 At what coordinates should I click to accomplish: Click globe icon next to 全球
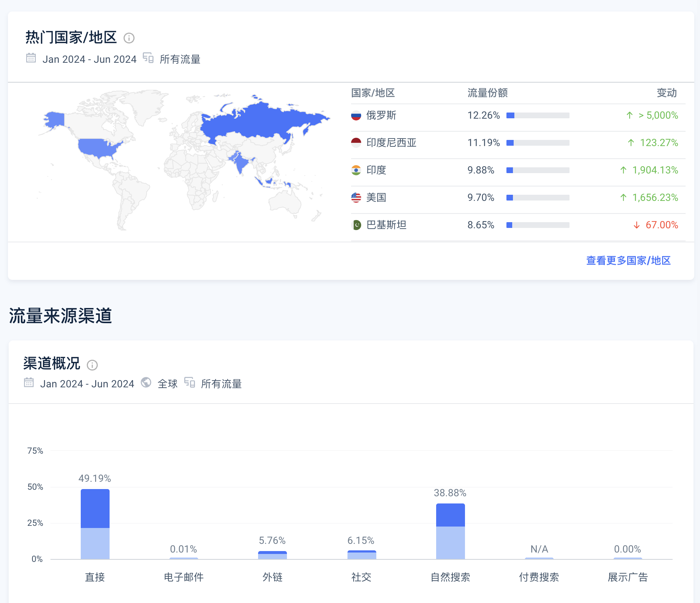click(x=146, y=382)
